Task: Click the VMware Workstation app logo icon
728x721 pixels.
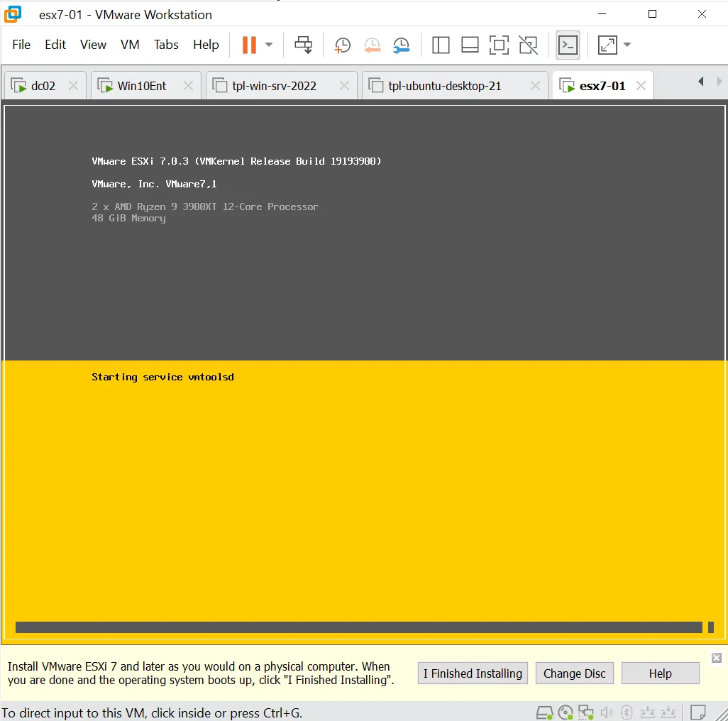Action: (13, 14)
